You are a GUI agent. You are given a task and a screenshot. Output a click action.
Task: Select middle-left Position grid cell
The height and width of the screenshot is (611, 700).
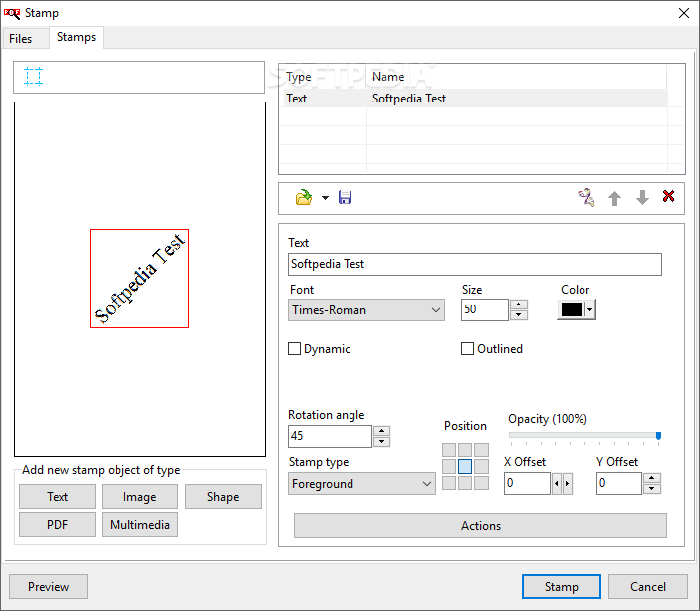(449, 466)
